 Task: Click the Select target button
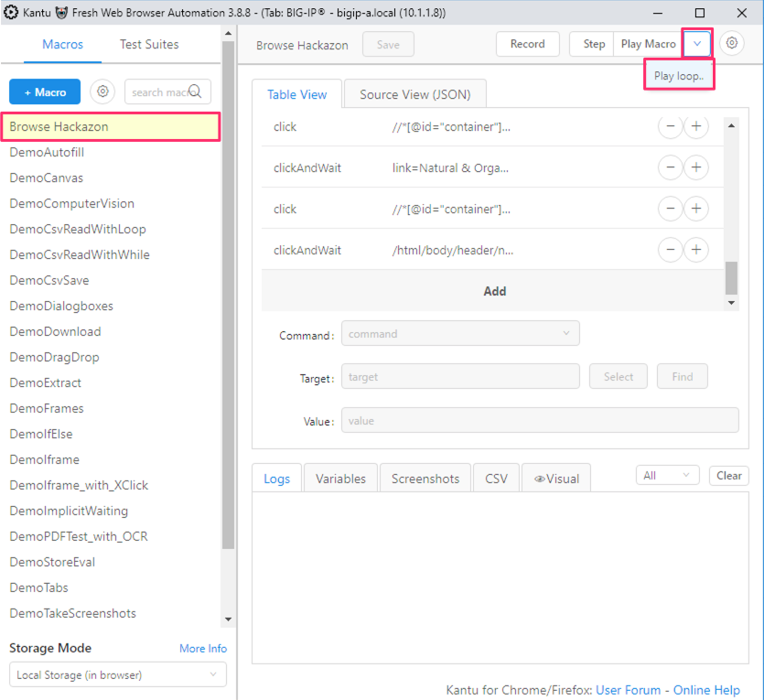click(x=619, y=377)
